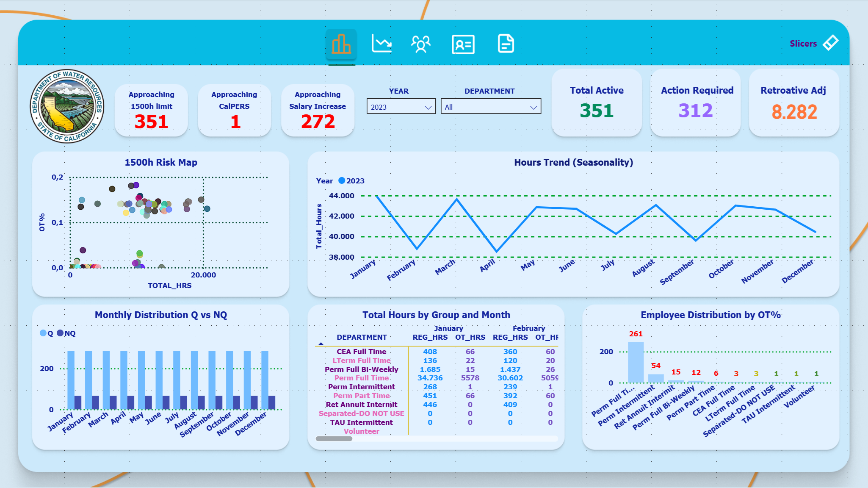Select the OT_HRS column header under January
Image resolution: width=868 pixels, height=488 pixels.
pos(470,337)
